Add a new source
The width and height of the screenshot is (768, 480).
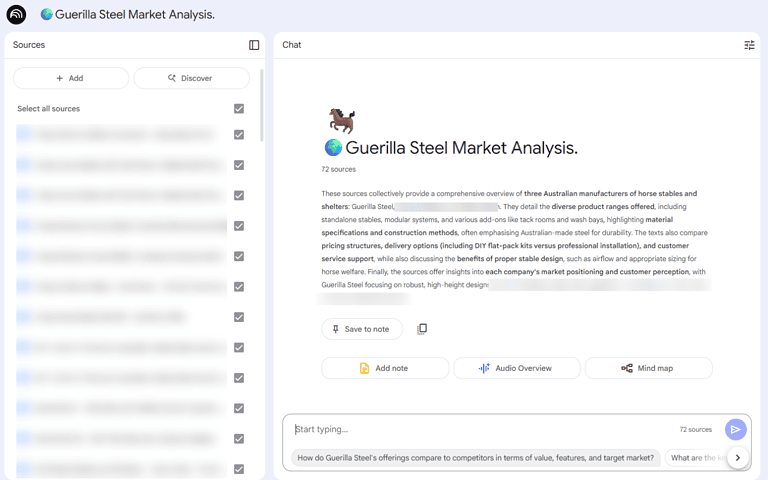(70, 78)
